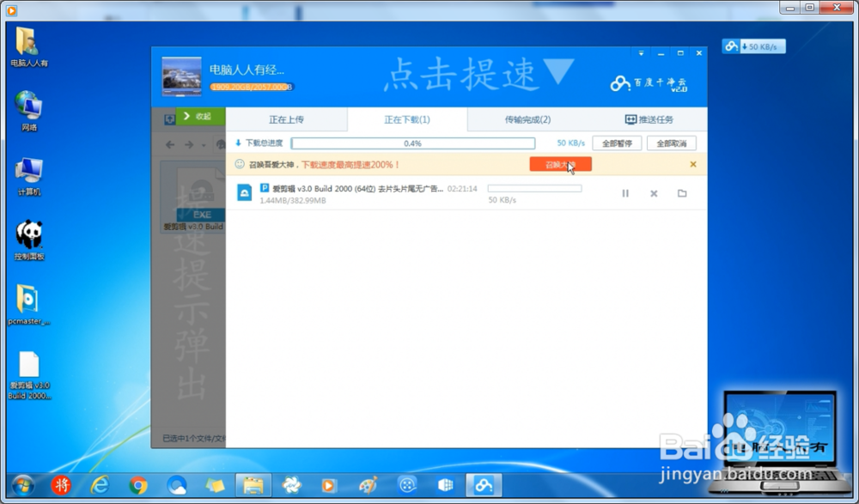The height and width of the screenshot is (504, 859).
Task: Close the speed-up promotion banner
Action: [693, 164]
